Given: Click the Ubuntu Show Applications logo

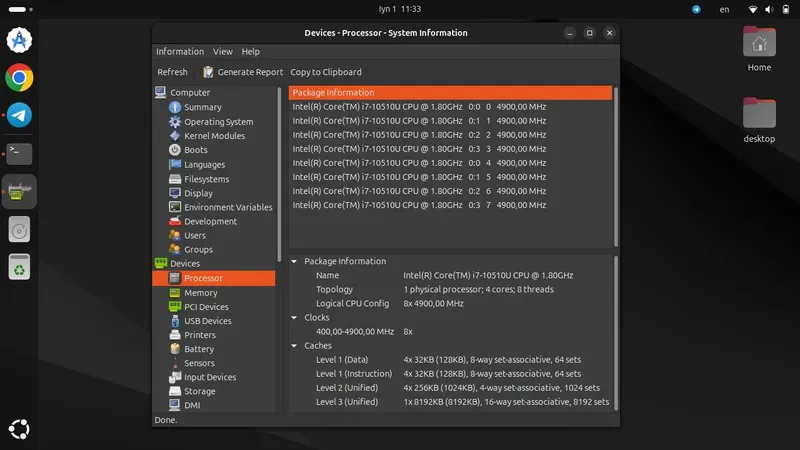Looking at the screenshot, I should tap(19, 429).
